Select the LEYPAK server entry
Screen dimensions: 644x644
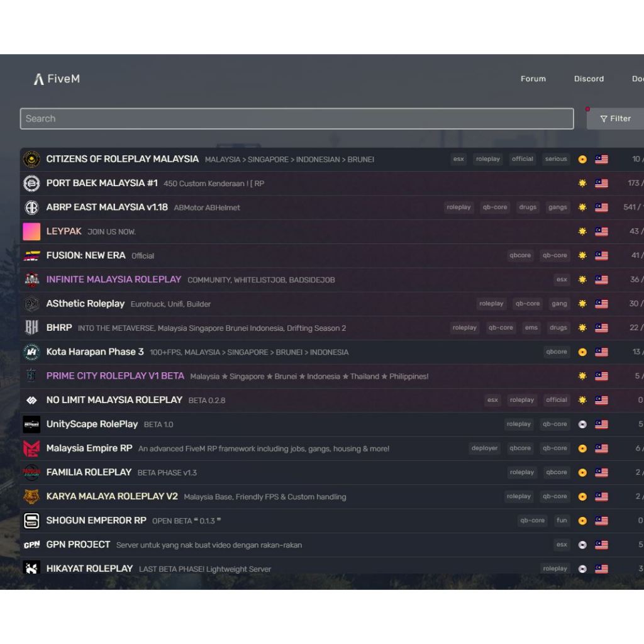64,231
